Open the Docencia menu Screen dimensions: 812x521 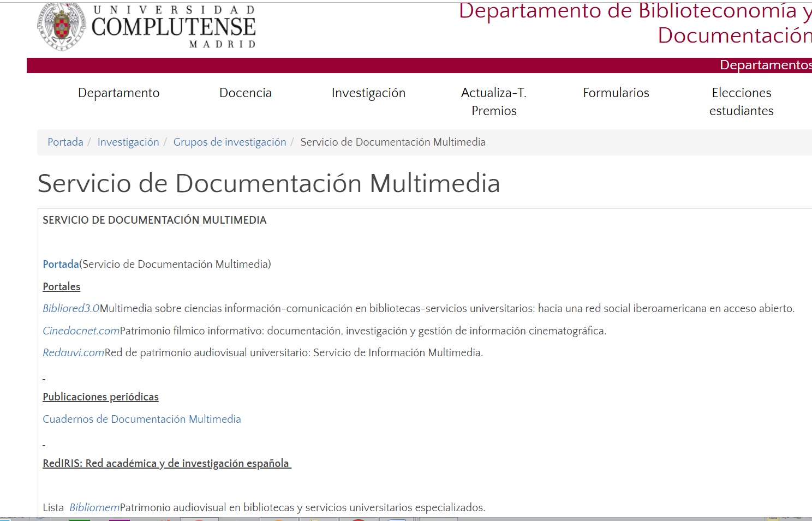tap(246, 93)
